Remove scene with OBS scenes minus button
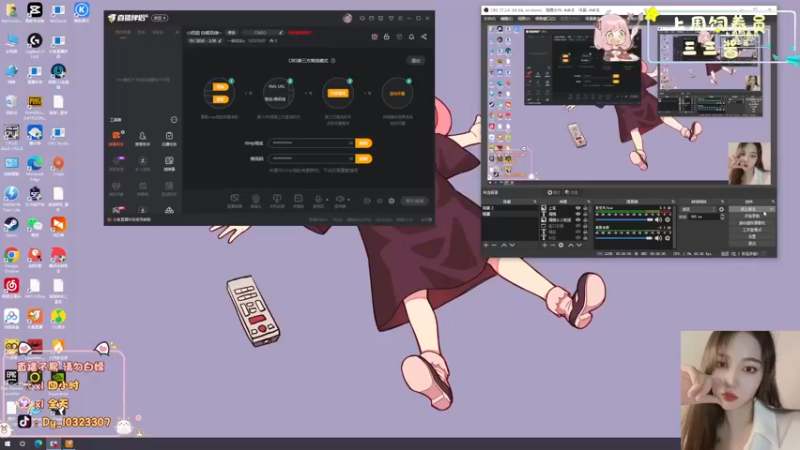This screenshot has width=800, height=450. (494, 245)
